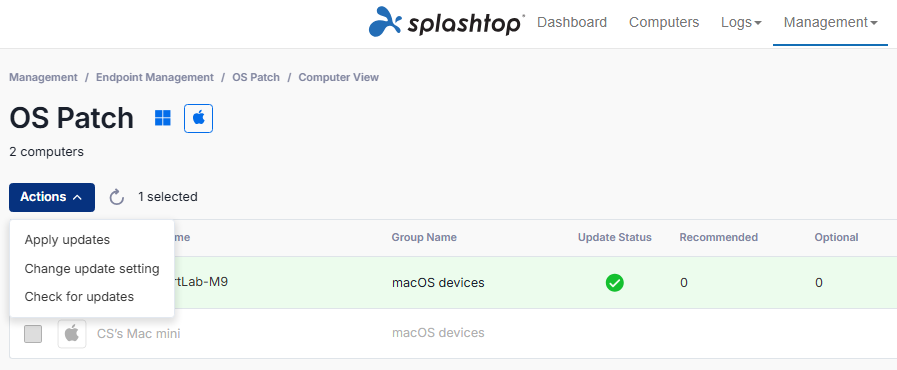The image size is (897, 370).
Task: Open the Logs dropdown menu
Action: click(x=741, y=22)
